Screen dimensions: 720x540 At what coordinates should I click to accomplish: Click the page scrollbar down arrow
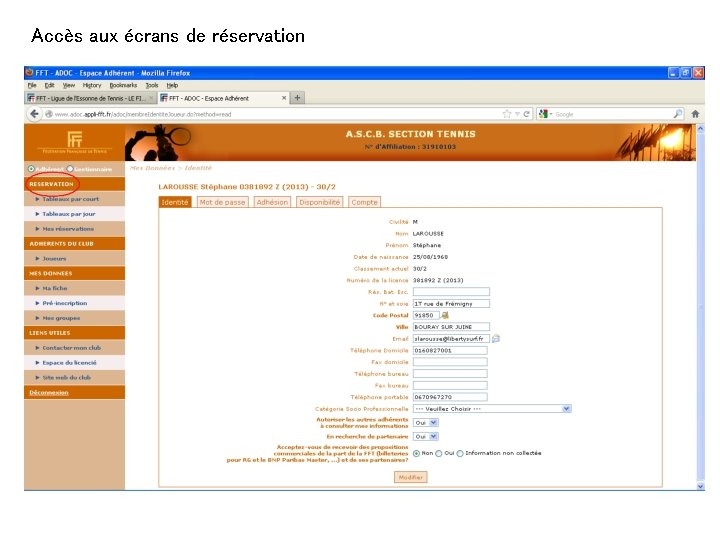(700, 486)
